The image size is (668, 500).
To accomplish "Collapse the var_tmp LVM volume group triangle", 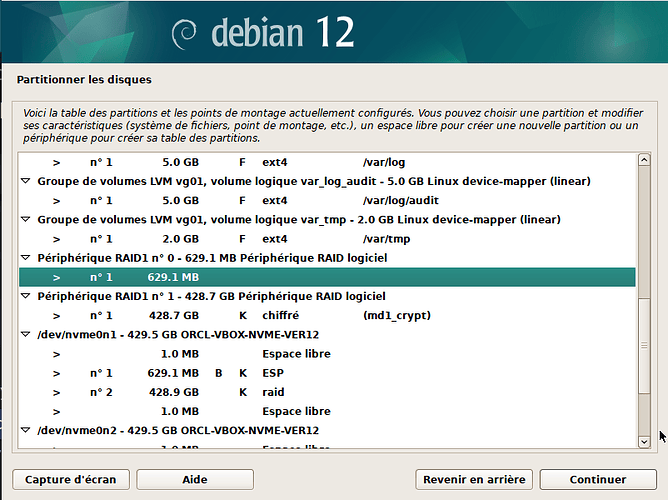I will coord(26,220).
